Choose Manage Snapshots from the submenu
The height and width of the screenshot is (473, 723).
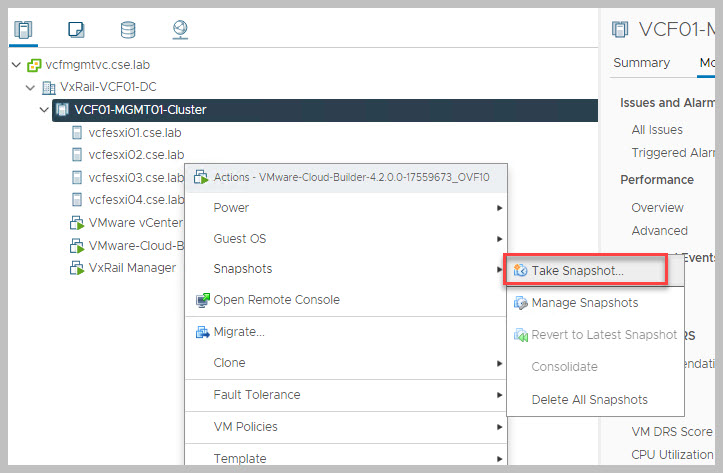point(595,303)
